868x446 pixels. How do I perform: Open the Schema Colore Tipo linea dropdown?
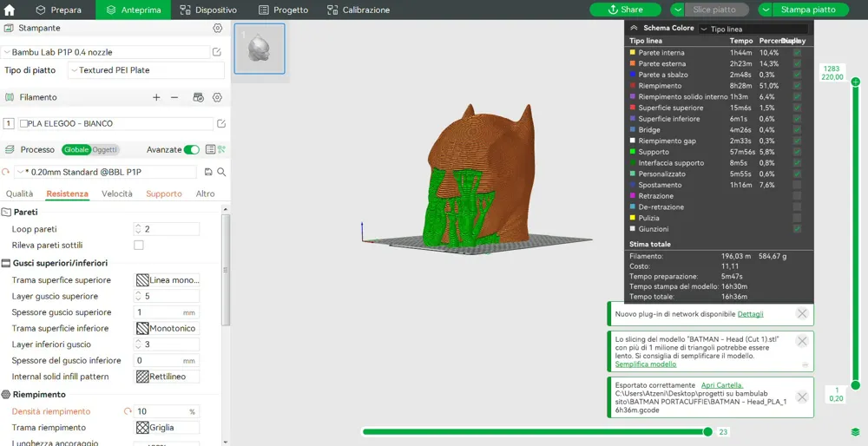point(753,29)
